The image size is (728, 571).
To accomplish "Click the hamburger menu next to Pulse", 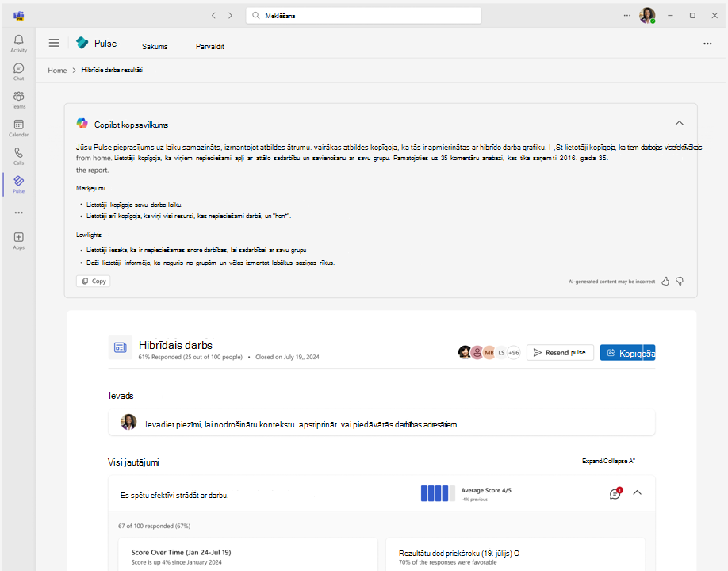I will point(54,44).
